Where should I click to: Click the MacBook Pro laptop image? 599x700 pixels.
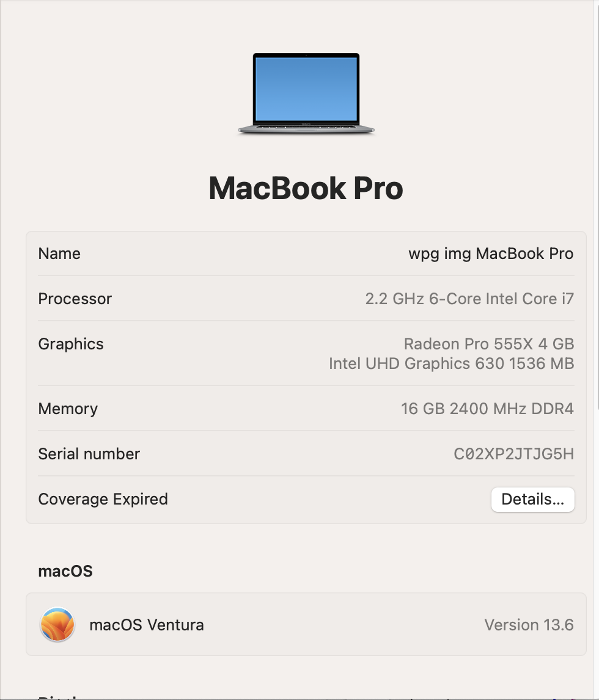[306, 93]
